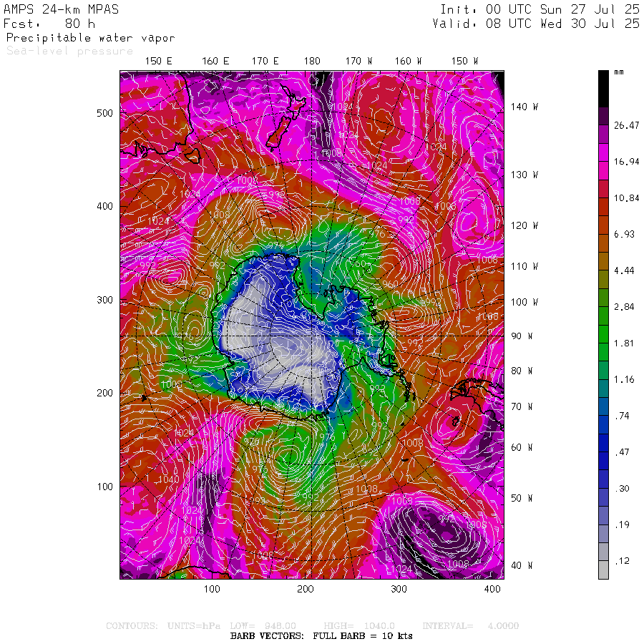644x644 pixels.
Task: Click the "2.84" color scale value
Action: tap(624, 307)
